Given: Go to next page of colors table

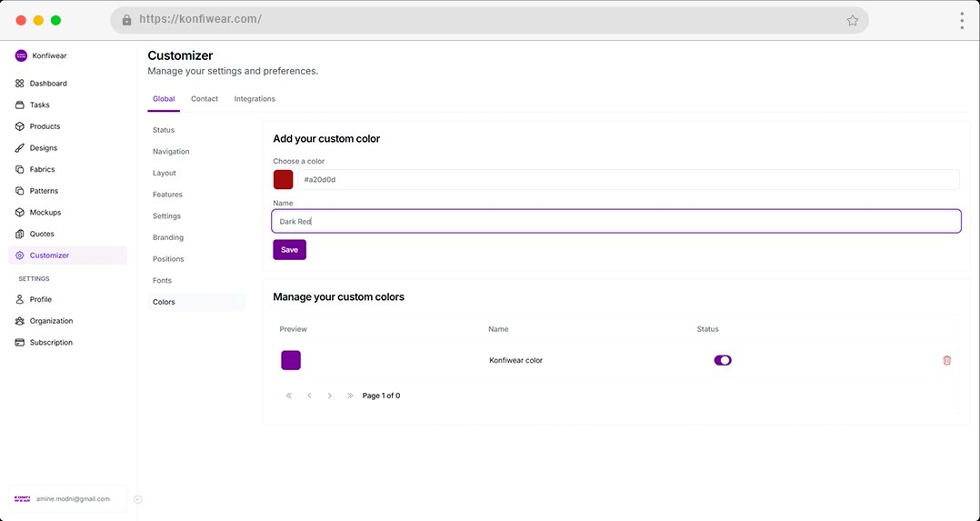Looking at the screenshot, I should coord(330,396).
